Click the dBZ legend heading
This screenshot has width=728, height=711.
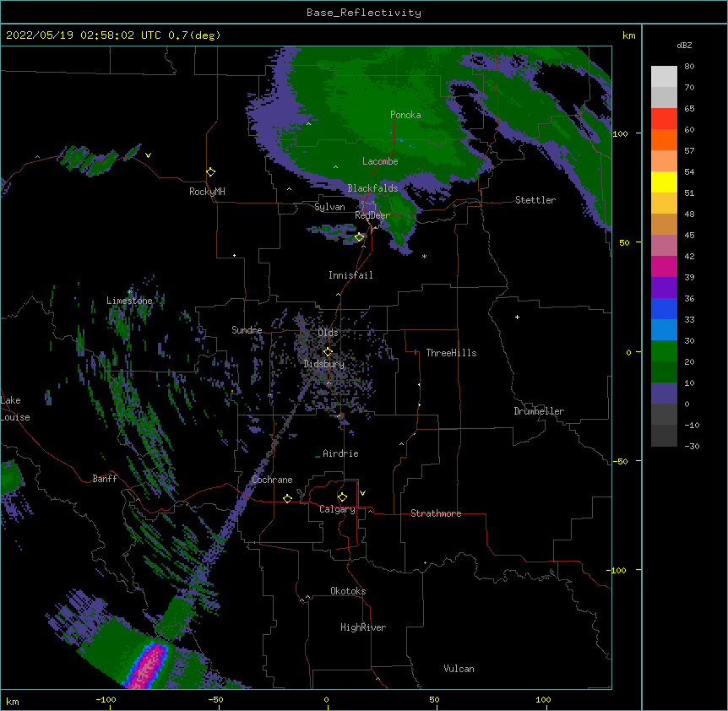[684, 45]
